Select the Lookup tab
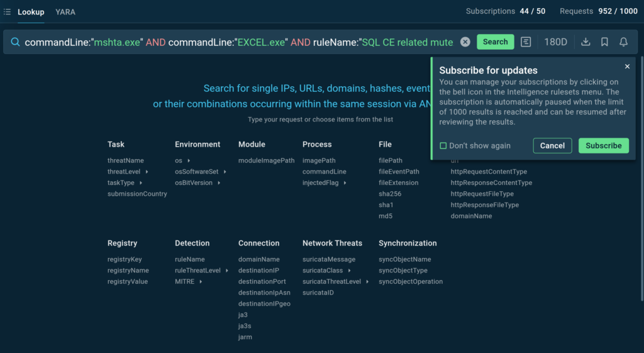The height and width of the screenshot is (353, 644). click(x=31, y=12)
